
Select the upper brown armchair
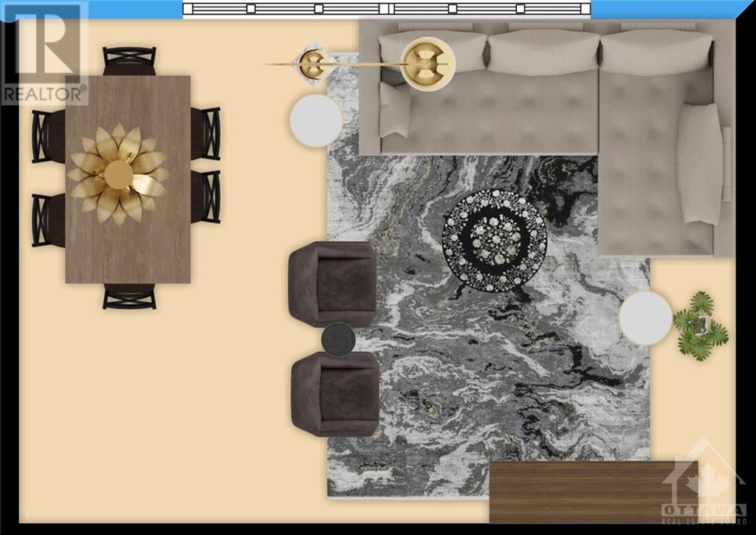pyautogui.click(x=333, y=284)
